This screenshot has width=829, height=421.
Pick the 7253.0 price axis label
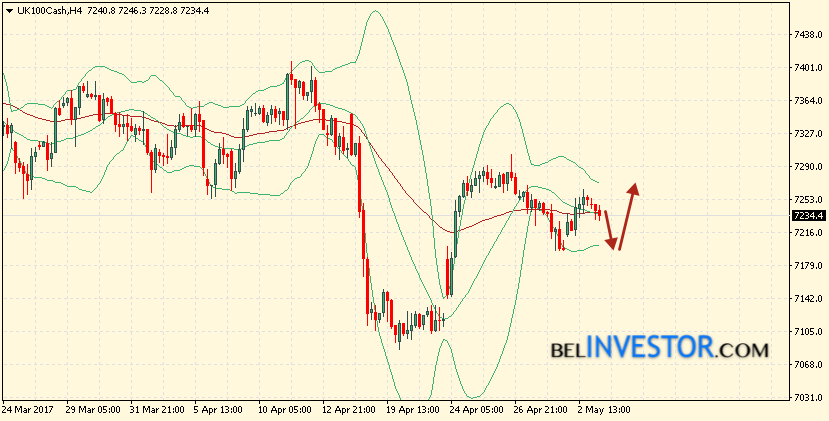point(808,199)
